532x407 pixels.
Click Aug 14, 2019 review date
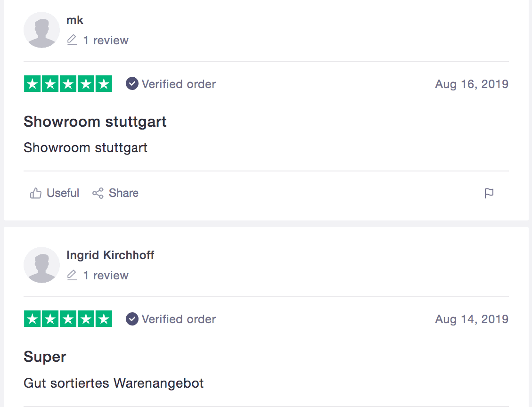(x=472, y=319)
